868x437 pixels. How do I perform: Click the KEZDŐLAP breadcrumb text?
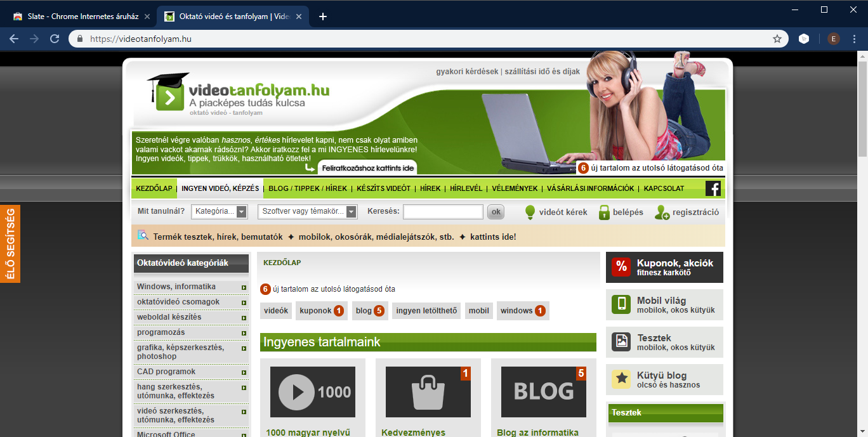[x=282, y=262]
